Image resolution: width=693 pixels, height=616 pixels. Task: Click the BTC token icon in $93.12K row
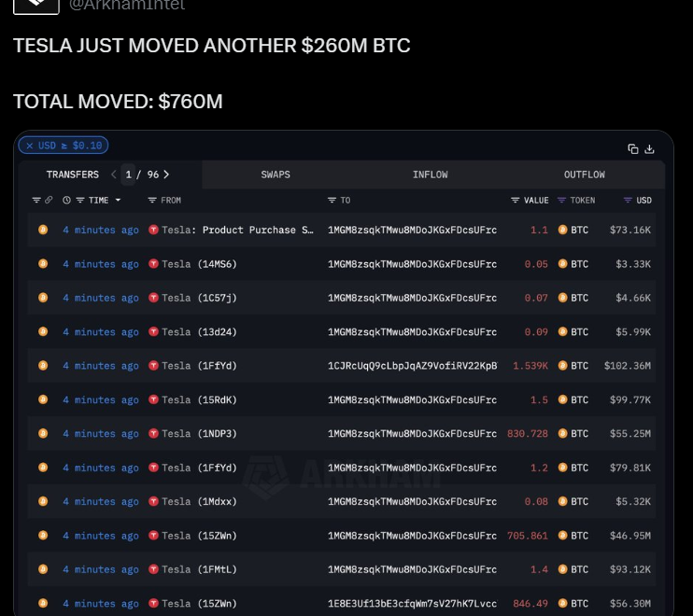[x=562, y=569]
